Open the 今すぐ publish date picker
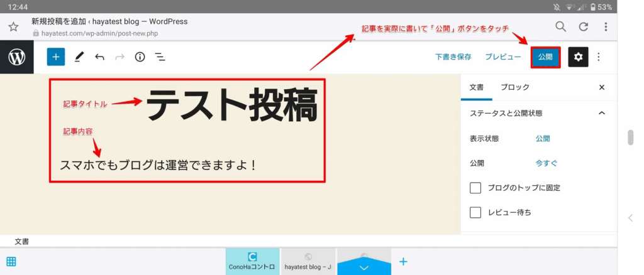The width and height of the screenshot is (644, 275). click(547, 163)
